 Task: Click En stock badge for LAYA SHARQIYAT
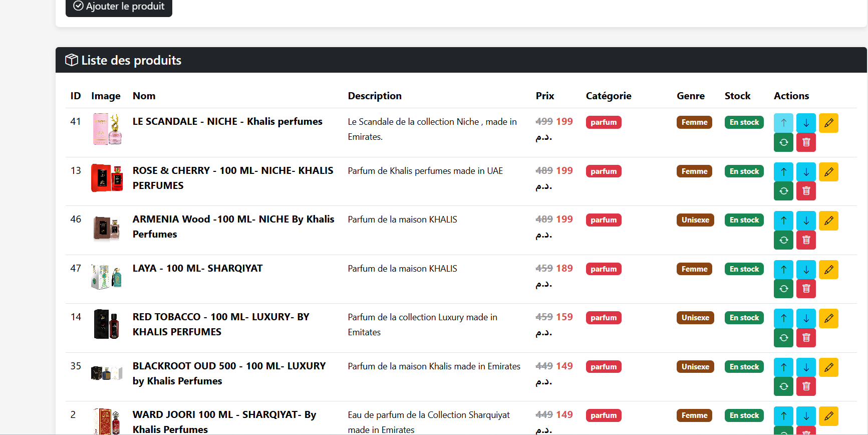point(744,269)
